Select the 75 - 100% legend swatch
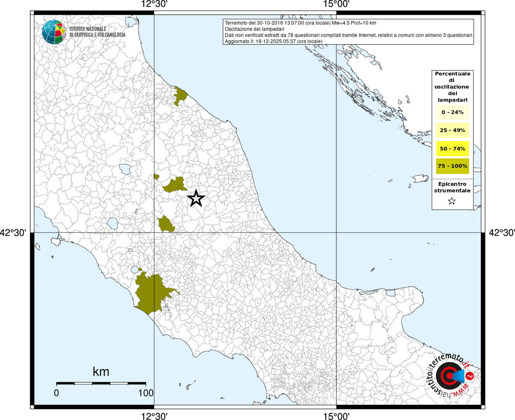 pos(453,166)
